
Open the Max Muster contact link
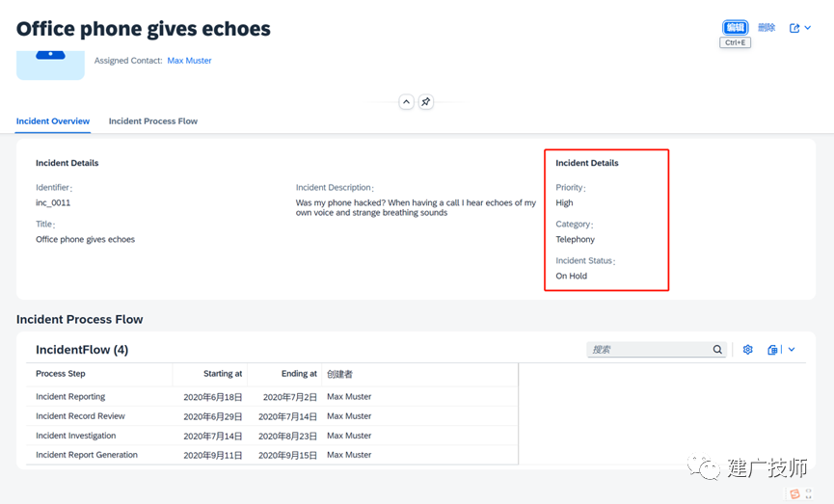click(189, 61)
